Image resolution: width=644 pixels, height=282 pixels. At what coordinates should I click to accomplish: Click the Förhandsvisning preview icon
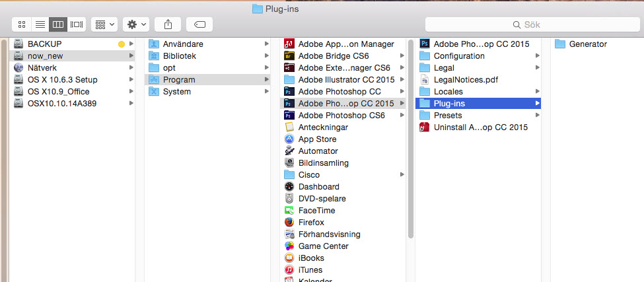(289, 234)
